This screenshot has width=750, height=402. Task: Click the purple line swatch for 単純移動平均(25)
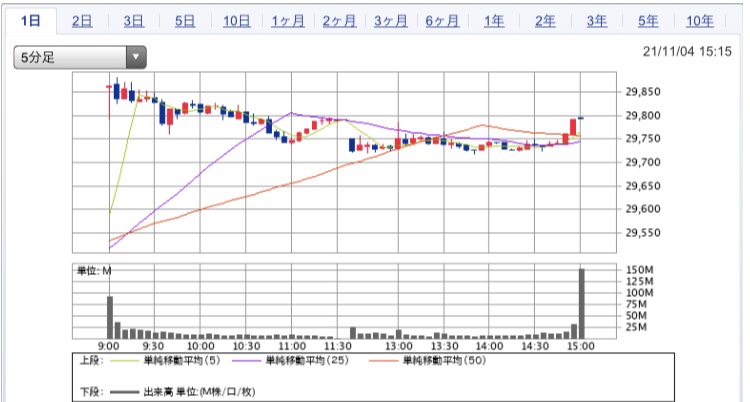coord(247,361)
